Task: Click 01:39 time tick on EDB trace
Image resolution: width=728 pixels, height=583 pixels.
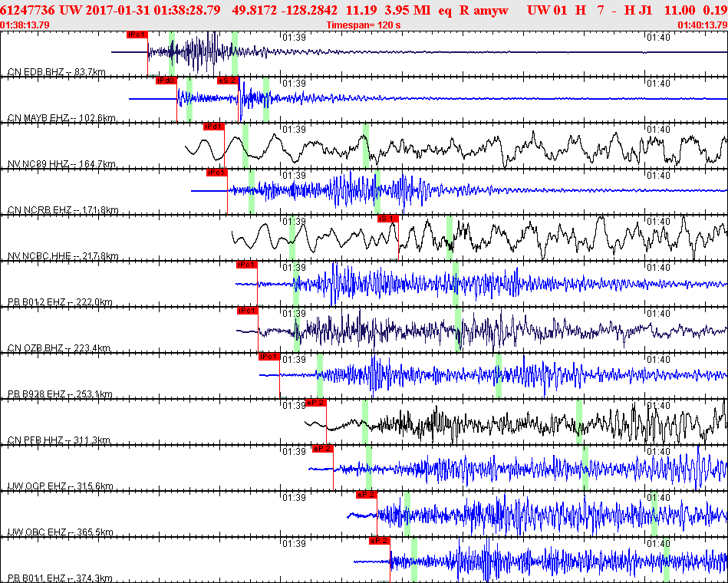Action: [x=295, y=37]
